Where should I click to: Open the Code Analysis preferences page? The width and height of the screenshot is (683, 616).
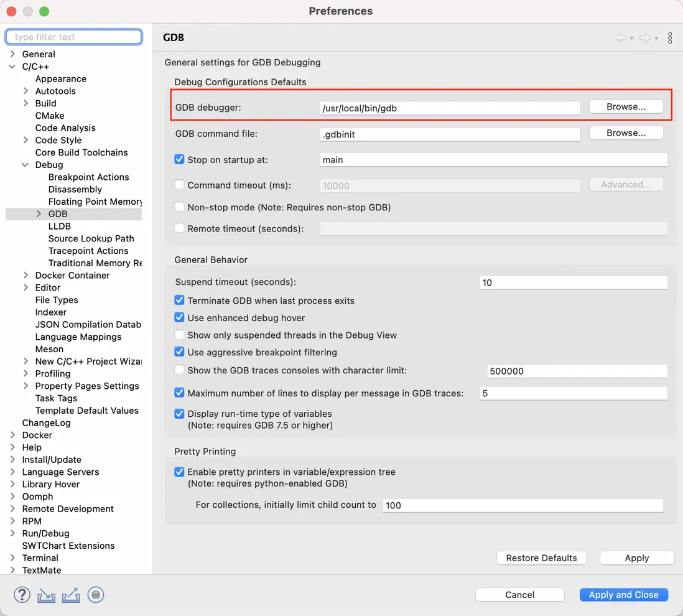coord(65,128)
